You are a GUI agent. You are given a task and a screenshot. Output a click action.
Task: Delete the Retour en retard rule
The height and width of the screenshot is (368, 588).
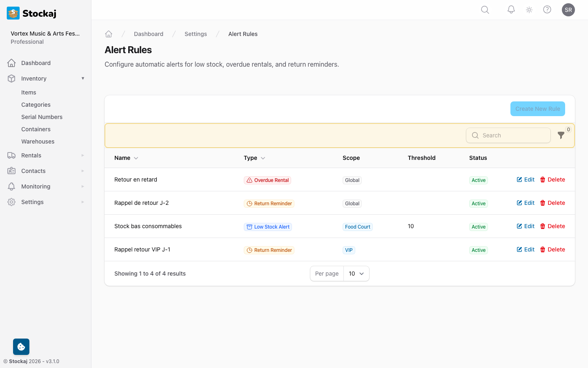pos(552,180)
